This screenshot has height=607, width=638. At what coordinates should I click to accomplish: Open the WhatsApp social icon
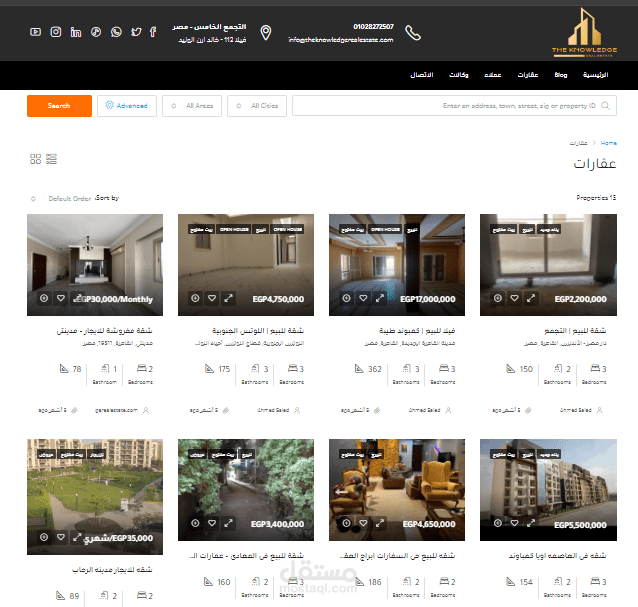[116, 32]
